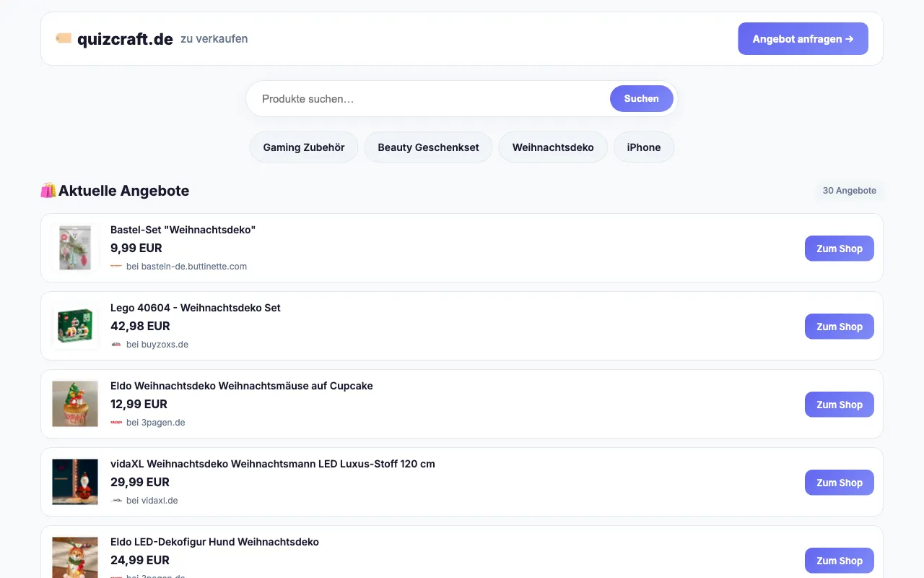Click Zum Shop for vidaXL Weihnachtsmann
Viewport: 924px width, 578px height.
pos(840,483)
